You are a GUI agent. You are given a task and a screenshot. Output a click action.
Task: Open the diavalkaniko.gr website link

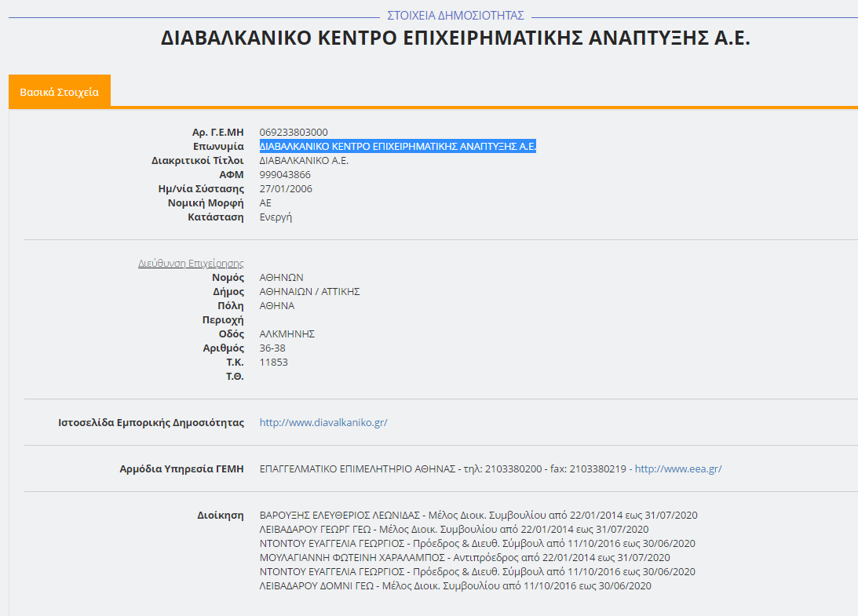coord(323,422)
